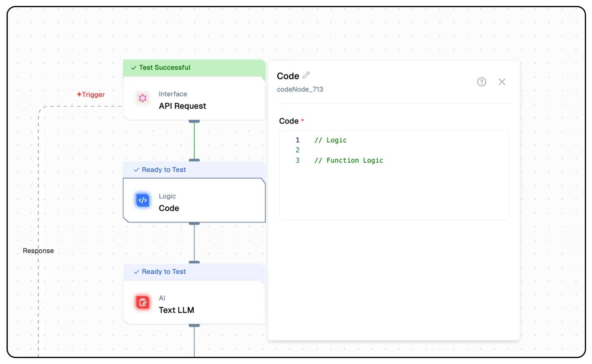Viewport: 592px width, 364px height.
Task: Close the Code configuration panel
Action: pyautogui.click(x=502, y=82)
